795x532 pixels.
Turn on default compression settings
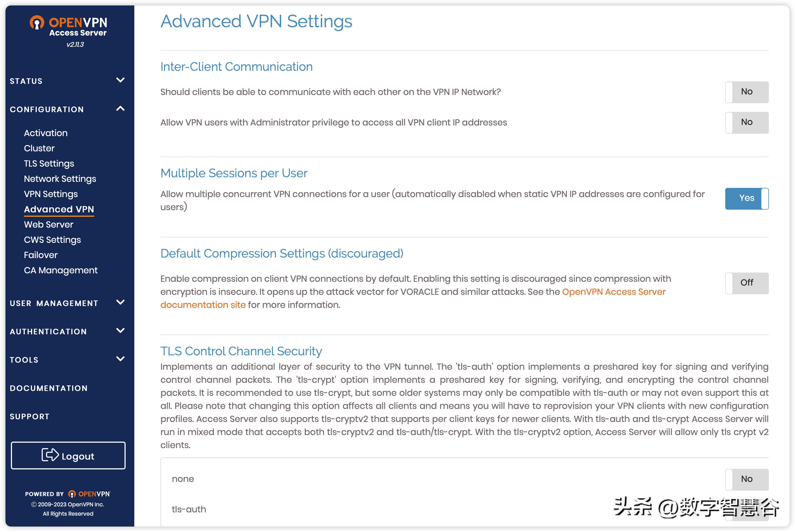coord(747,283)
